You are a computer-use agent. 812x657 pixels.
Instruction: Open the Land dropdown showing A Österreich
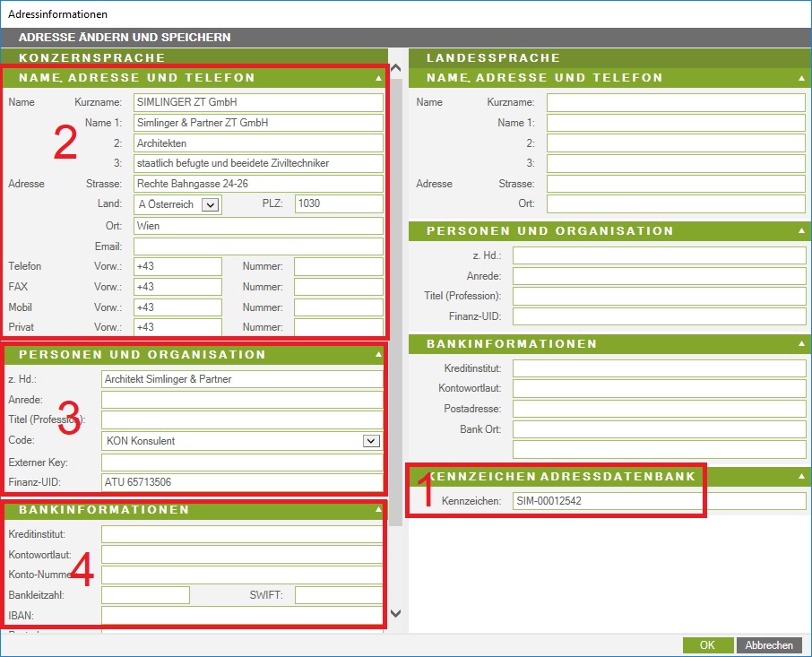[x=210, y=204]
